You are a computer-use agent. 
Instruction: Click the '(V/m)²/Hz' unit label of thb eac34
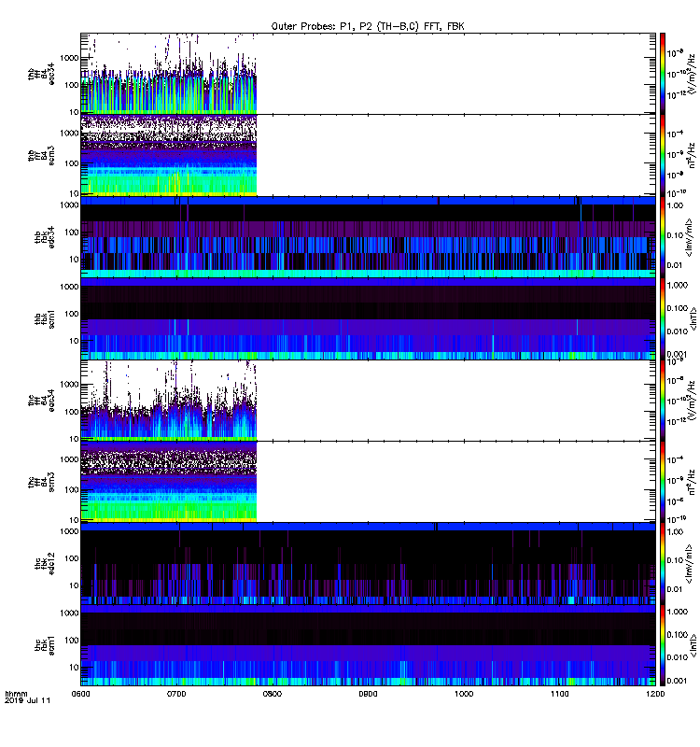tap(693, 74)
